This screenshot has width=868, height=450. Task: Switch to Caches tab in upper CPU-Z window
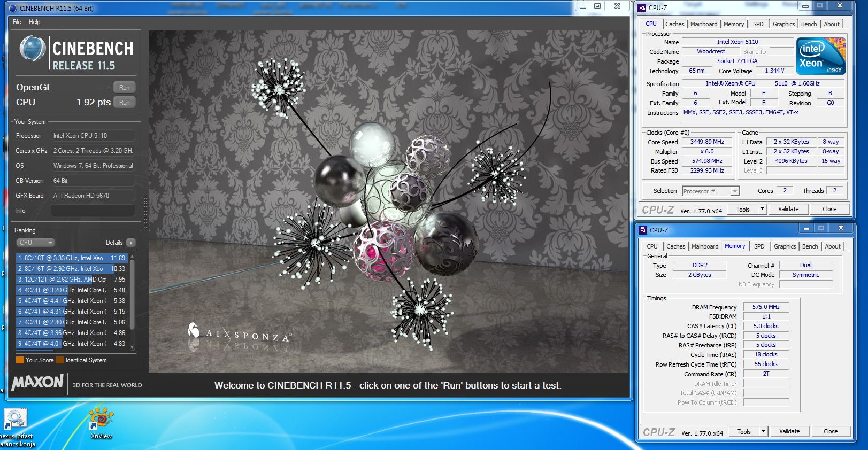tap(675, 24)
